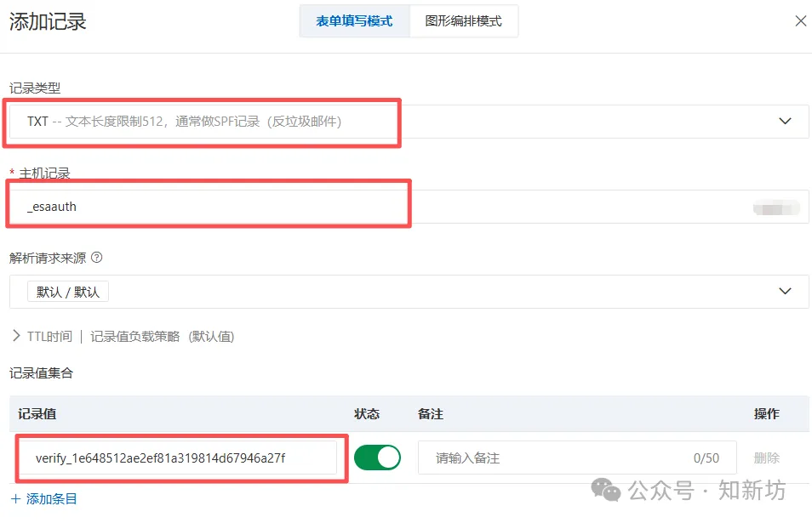This screenshot has width=812, height=523.
Task: Switch to the 表单填写模式 tab
Action: pyautogui.click(x=354, y=21)
